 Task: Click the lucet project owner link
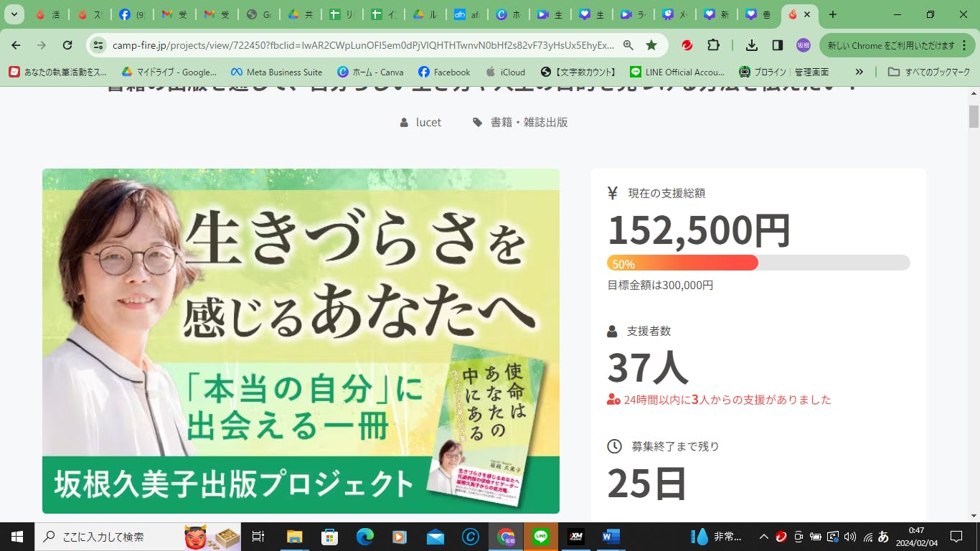(428, 122)
